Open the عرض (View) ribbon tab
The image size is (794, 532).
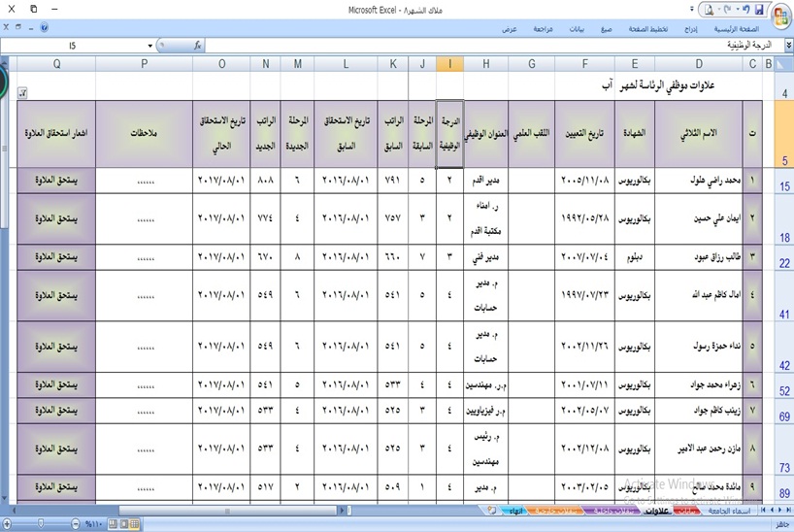pos(510,29)
